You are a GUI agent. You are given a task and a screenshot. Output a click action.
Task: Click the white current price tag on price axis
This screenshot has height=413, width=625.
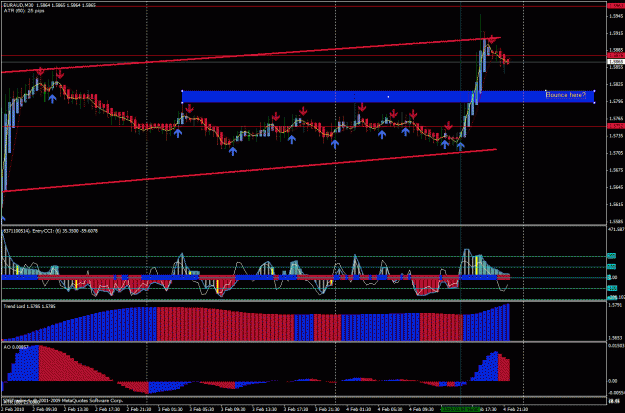pyautogui.click(x=616, y=62)
